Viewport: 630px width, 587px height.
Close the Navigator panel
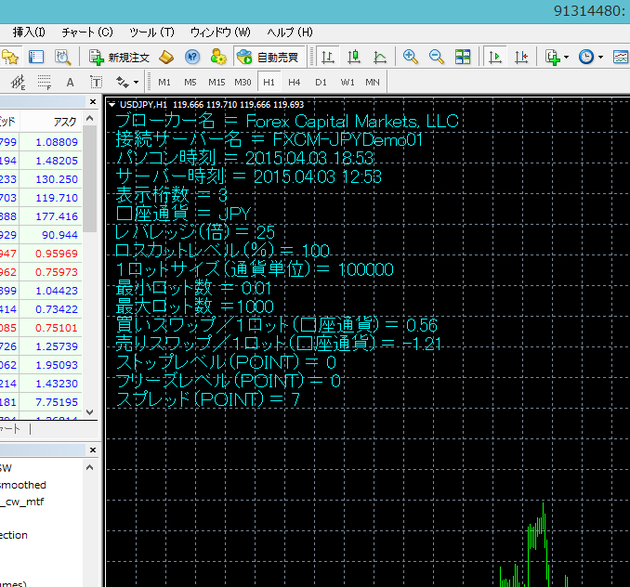coord(93,450)
